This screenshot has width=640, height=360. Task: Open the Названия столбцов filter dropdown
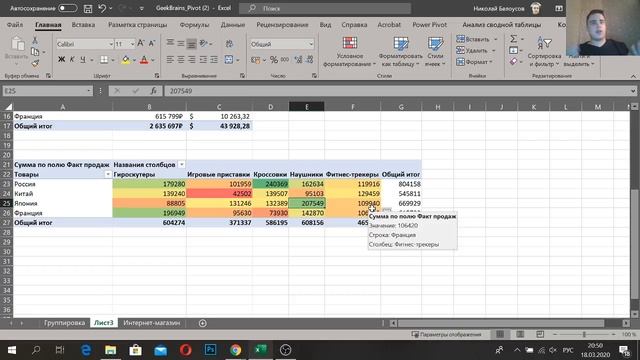182,164
